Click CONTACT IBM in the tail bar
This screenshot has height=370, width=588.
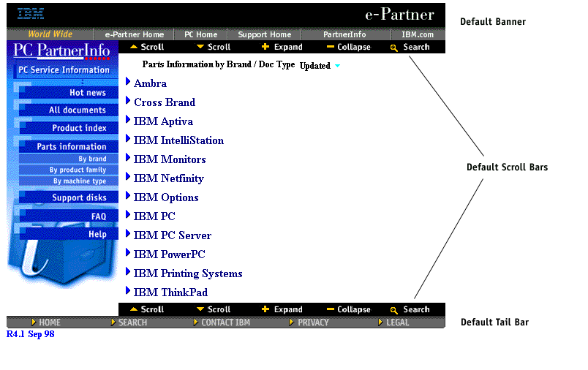click(225, 322)
